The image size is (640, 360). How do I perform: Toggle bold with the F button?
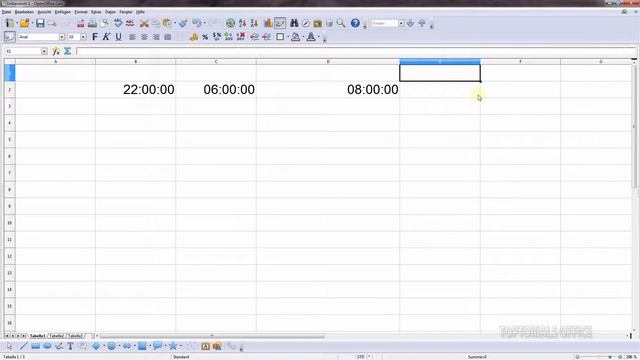(x=95, y=37)
